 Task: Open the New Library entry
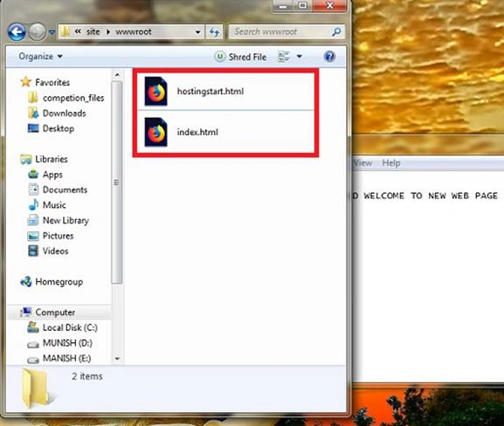(x=59, y=220)
